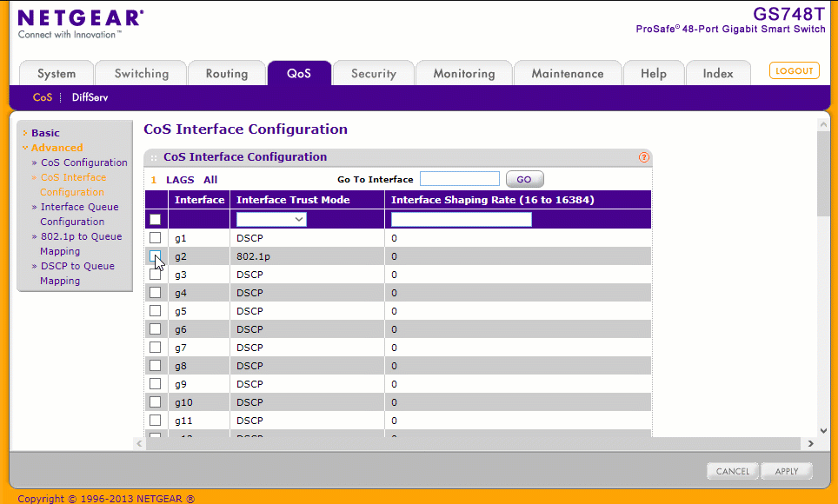Select the checkbox for interface g5

155,311
